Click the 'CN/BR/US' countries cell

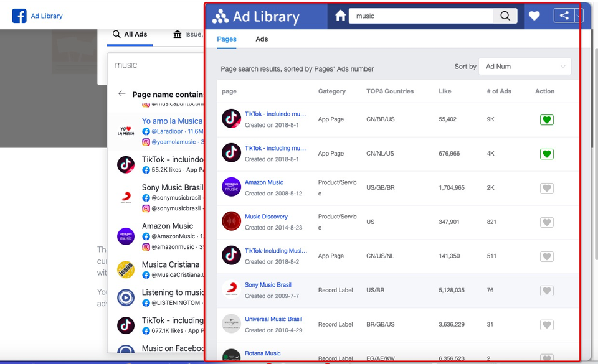(x=380, y=119)
